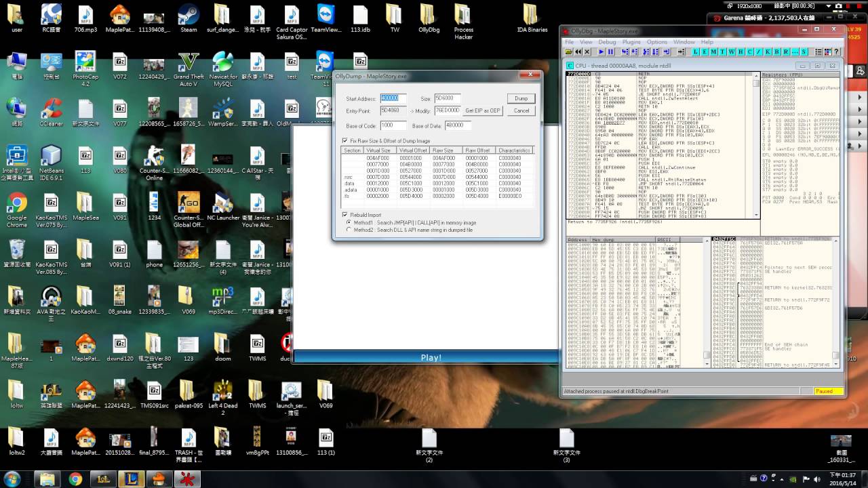Open Source window with the S button
868x488 pixels.
[x=804, y=52]
